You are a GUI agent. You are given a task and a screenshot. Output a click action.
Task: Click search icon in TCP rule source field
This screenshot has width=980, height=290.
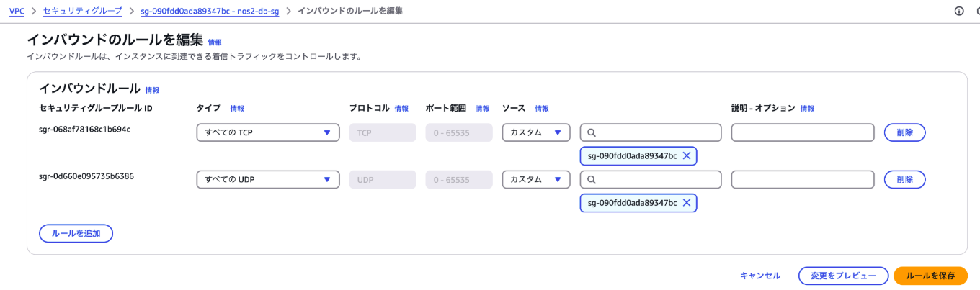(592, 132)
